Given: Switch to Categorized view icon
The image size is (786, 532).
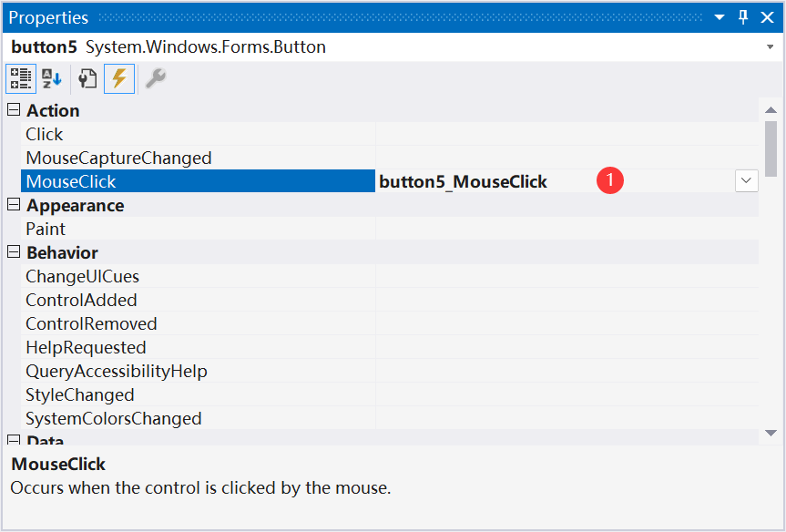Looking at the screenshot, I should tap(21, 78).
